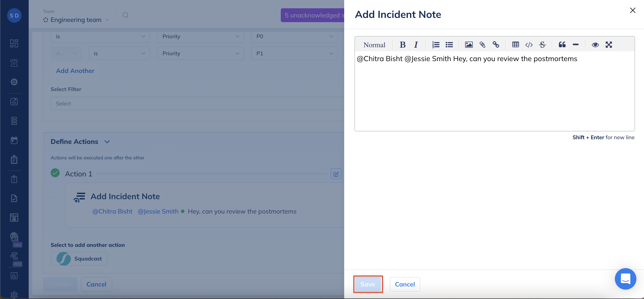Apply strikethrough formatting
Screen dimensions: 644x299
tap(542, 45)
